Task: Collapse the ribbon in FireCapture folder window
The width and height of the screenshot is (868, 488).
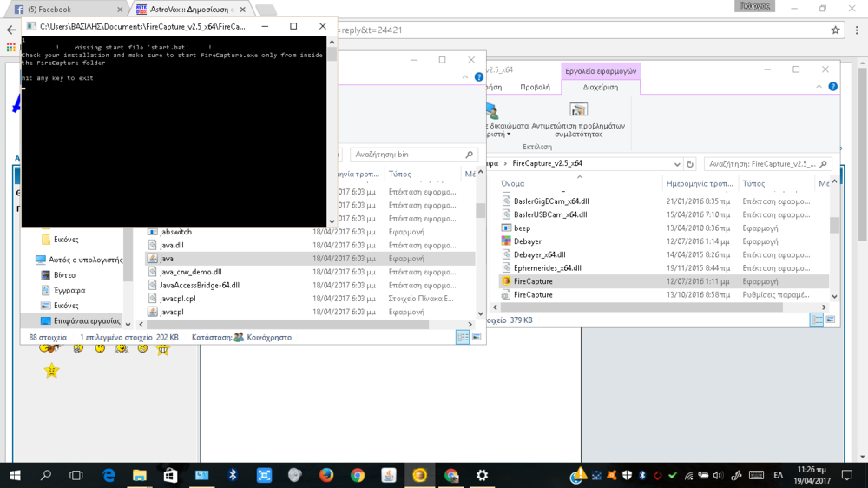Action: coord(819,87)
